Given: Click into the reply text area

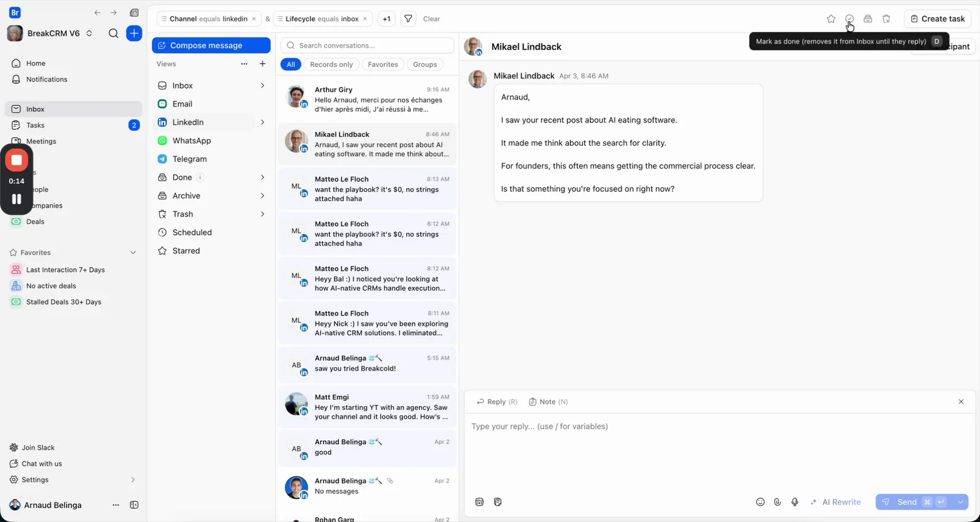Looking at the screenshot, I should [x=720, y=453].
